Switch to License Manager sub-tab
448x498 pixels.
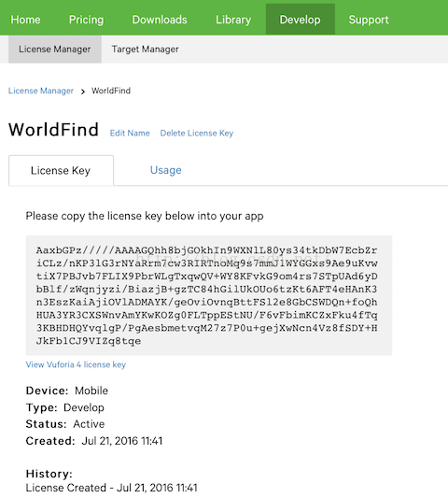(55, 50)
